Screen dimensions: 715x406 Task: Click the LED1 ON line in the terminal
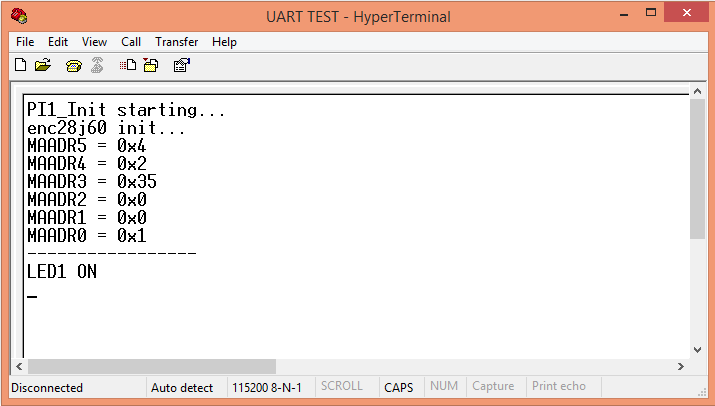point(62,271)
